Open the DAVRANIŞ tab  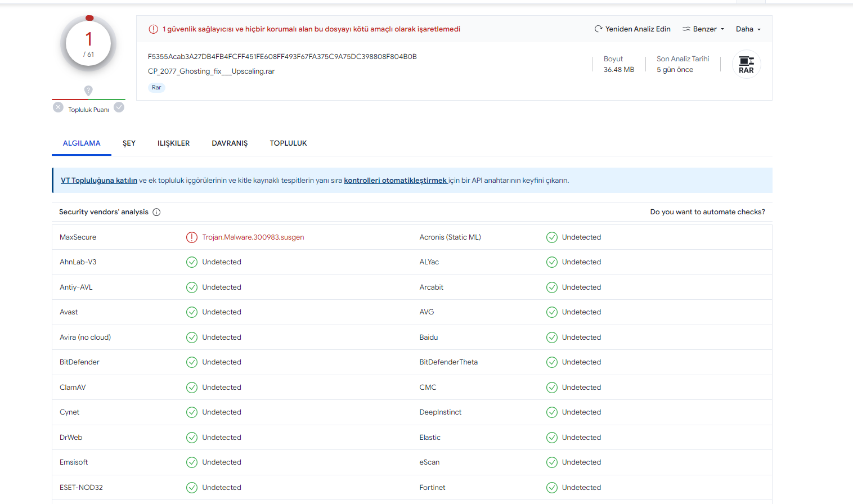pos(230,143)
